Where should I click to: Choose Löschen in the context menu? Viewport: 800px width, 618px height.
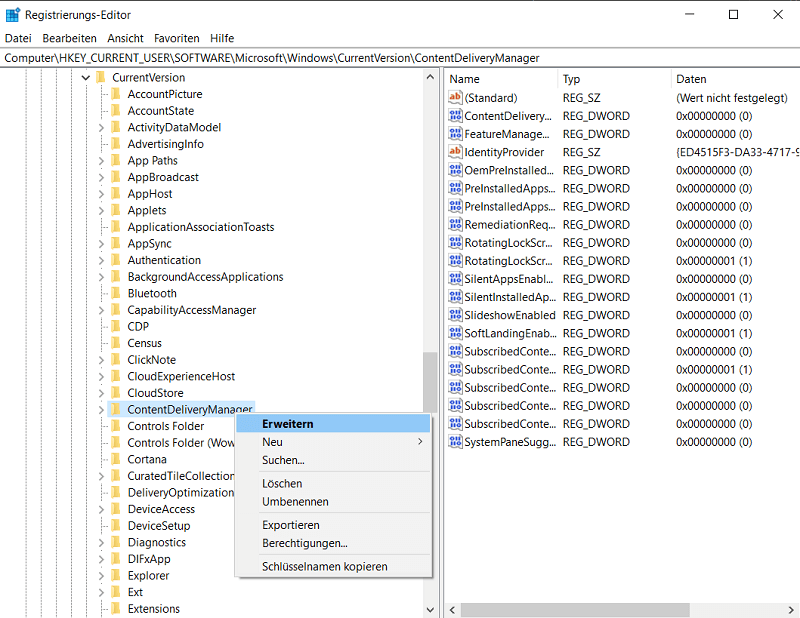[333, 483]
